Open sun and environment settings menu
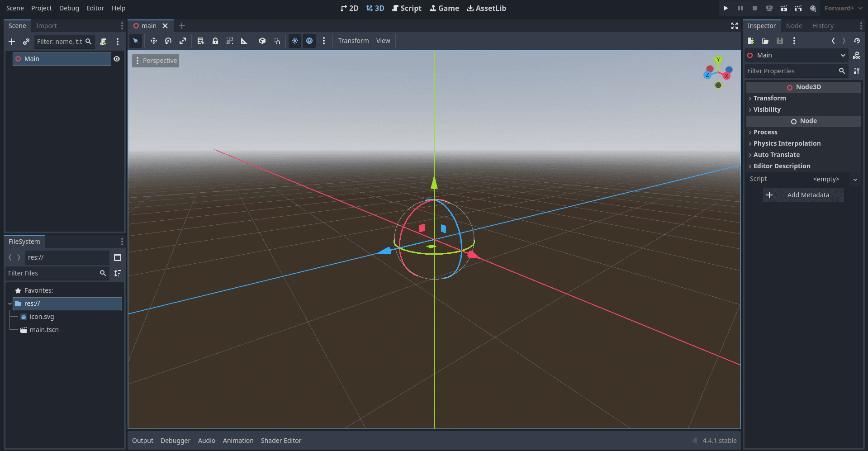This screenshot has height=451, width=868. pos(324,41)
